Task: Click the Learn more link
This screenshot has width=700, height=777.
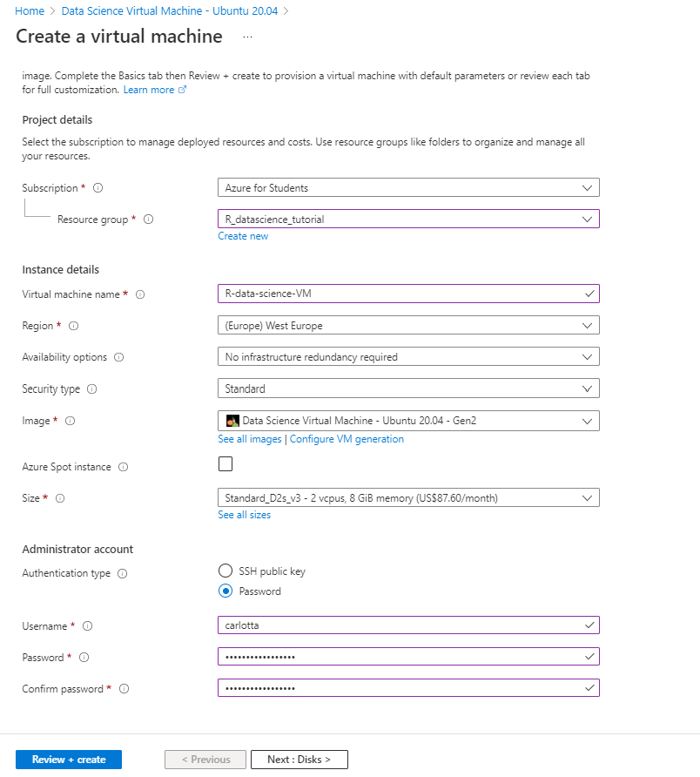Action: [149, 90]
